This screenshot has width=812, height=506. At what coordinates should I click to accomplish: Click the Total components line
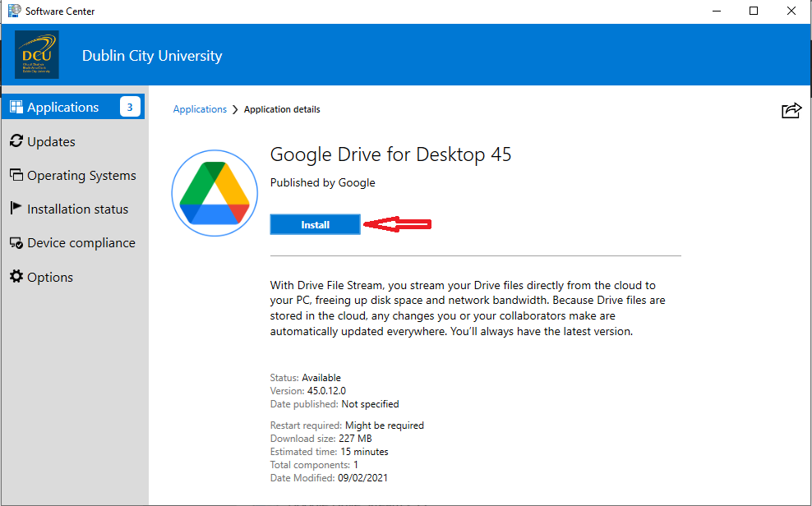pyautogui.click(x=314, y=465)
